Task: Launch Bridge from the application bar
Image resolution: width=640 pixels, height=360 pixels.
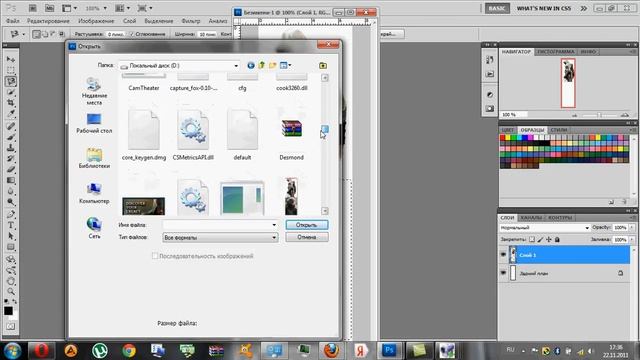Action: 33,8
